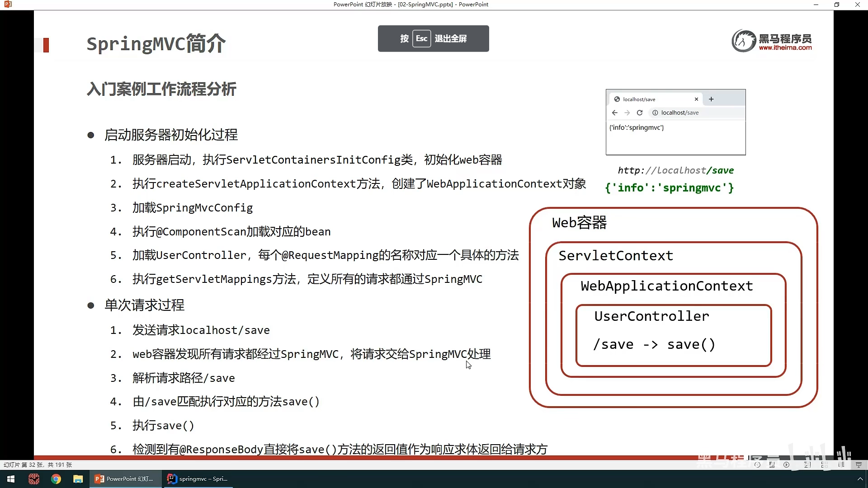Screen dimensions: 868x488
Task: Click the Slide Show view icon
Action: (x=859, y=465)
